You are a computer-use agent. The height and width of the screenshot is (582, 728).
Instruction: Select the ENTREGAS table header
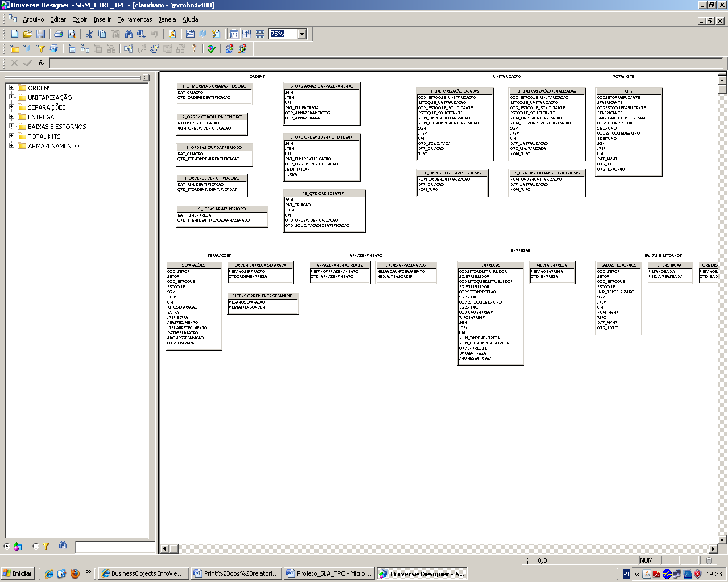point(491,265)
